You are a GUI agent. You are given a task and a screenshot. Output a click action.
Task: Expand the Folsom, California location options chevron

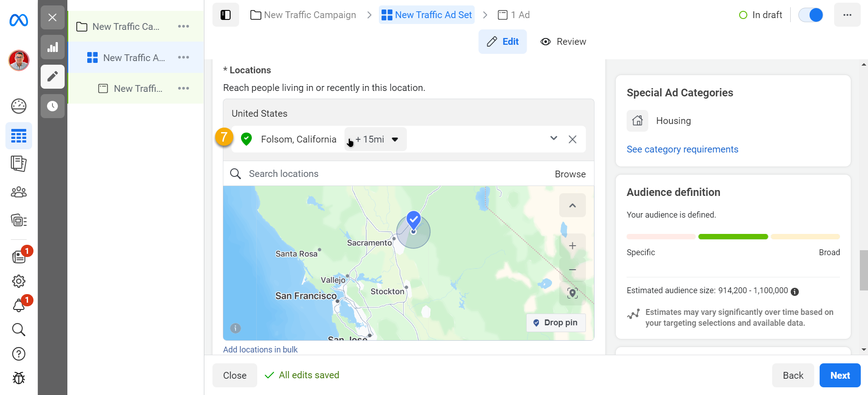click(x=554, y=138)
